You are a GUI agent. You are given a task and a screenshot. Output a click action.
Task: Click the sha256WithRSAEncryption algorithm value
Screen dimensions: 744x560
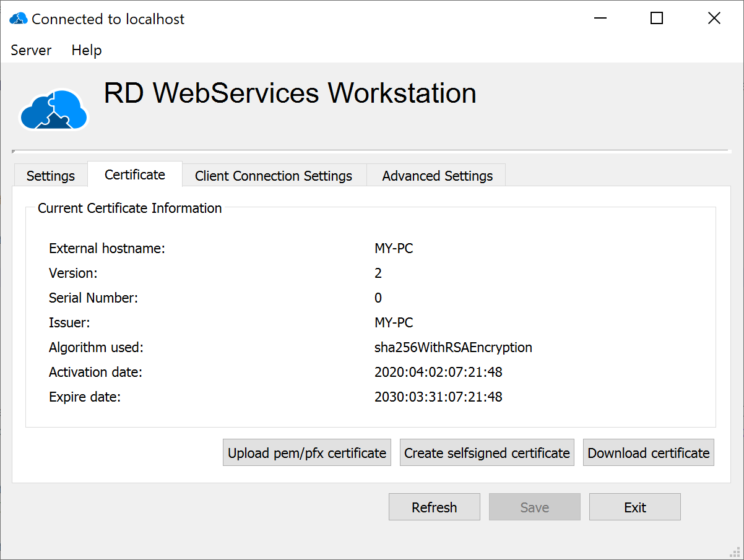pos(453,347)
